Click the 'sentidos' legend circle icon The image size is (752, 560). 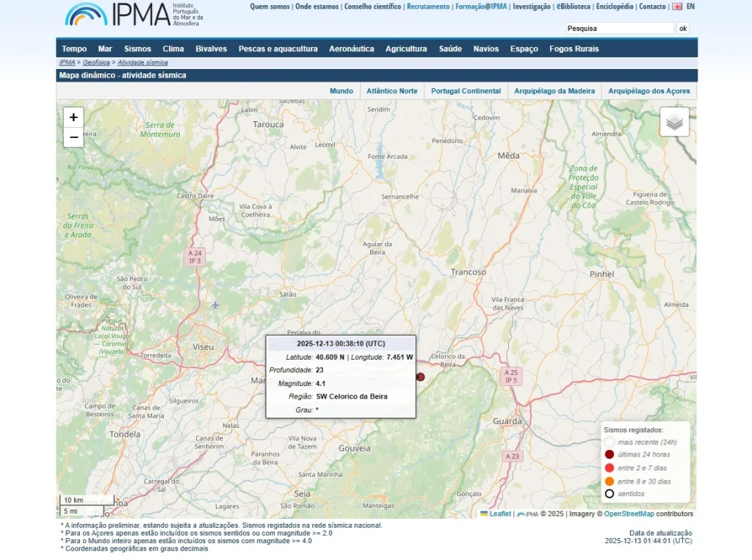click(610, 494)
